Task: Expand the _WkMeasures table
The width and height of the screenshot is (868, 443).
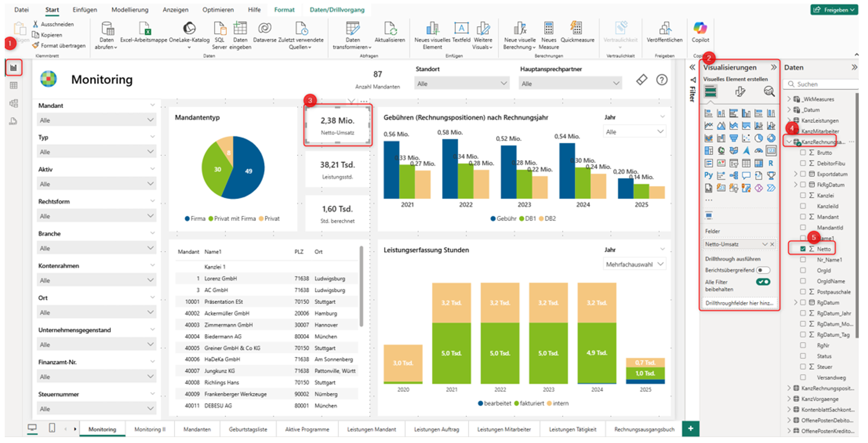Action: (789, 99)
